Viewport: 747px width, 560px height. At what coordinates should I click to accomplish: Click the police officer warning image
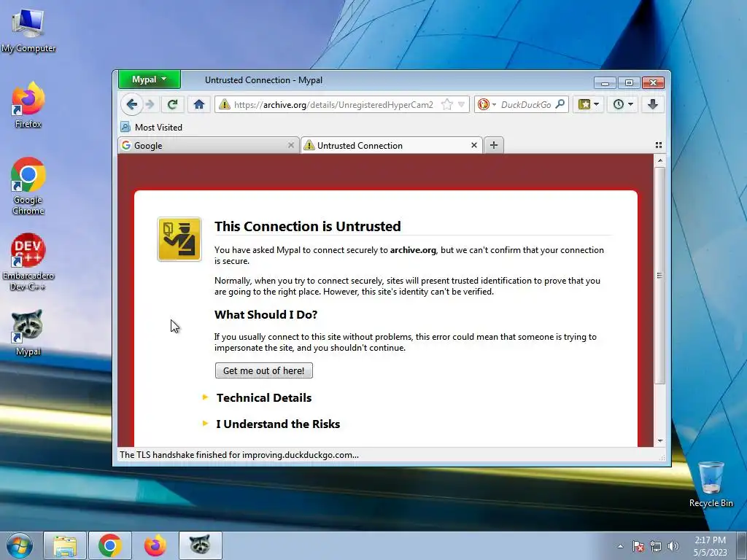coord(179,239)
